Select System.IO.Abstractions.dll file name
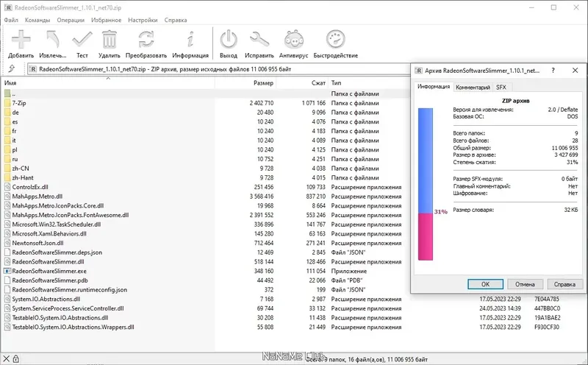This screenshot has width=588, height=365. [46, 300]
